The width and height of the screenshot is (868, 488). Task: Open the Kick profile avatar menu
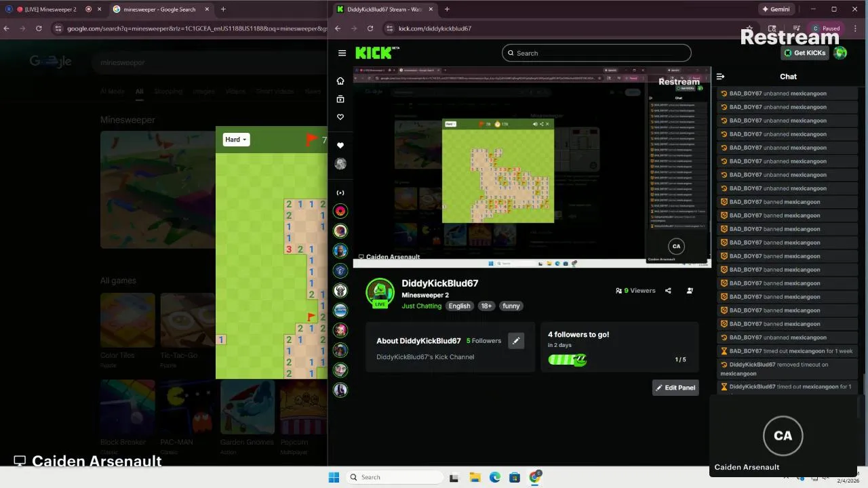(x=840, y=53)
